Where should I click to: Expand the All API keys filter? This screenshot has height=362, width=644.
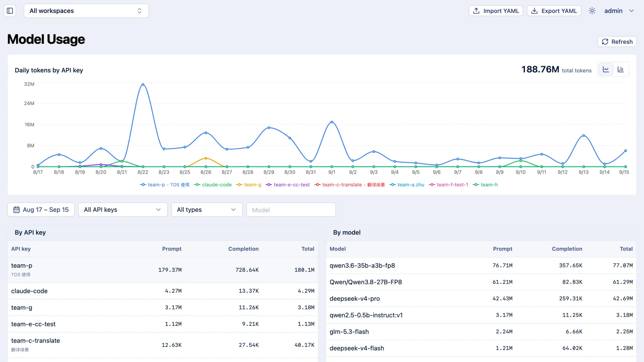pyautogui.click(x=123, y=210)
